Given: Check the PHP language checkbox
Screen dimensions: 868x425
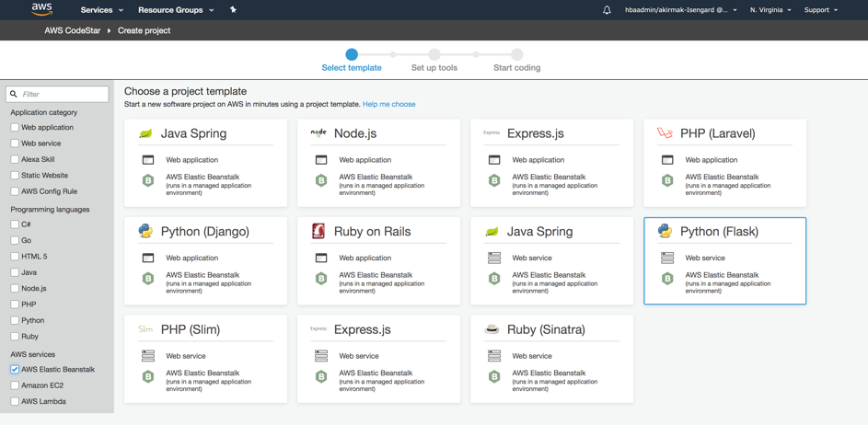Looking at the screenshot, I should (15, 304).
